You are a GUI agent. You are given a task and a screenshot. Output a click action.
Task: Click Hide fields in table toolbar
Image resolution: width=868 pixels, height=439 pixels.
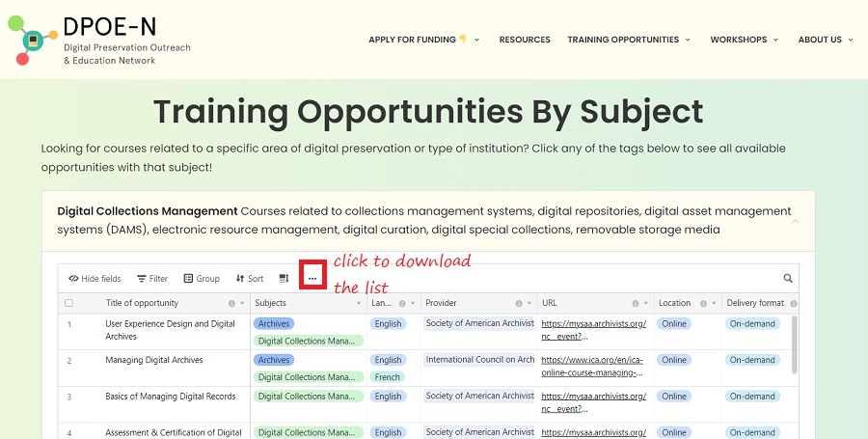(x=95, y=278)
